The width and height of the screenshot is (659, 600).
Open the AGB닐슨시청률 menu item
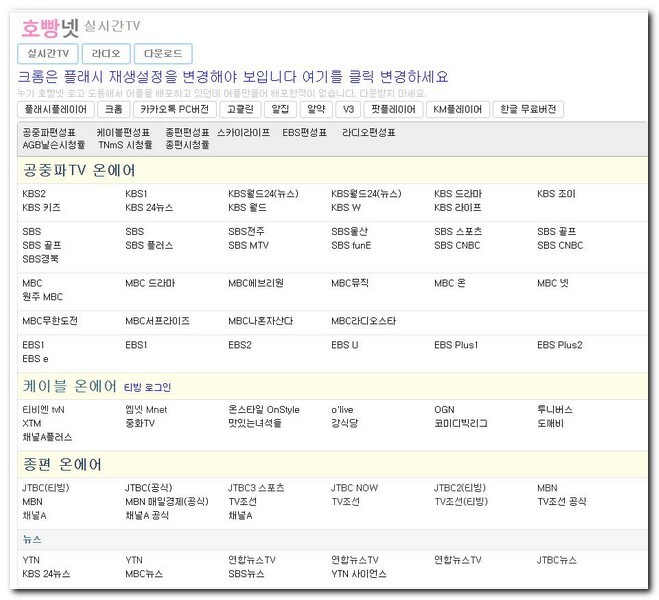pyautogui.click(x=54, y=145)
